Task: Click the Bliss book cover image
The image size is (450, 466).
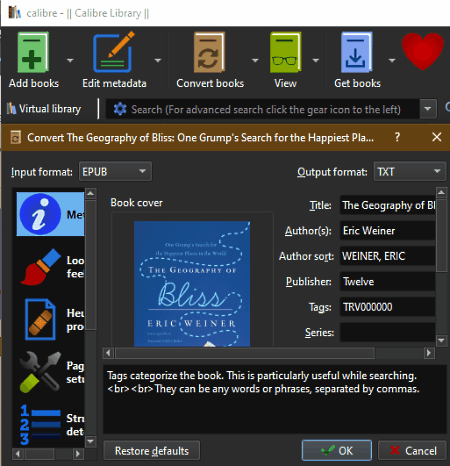Action: pyautogui.click(x=192, y=284)
